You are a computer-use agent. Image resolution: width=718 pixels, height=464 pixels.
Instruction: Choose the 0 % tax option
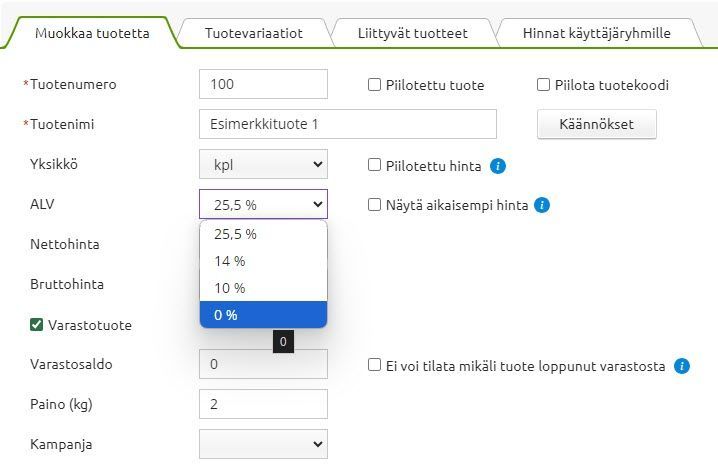(x=226, y=315)
